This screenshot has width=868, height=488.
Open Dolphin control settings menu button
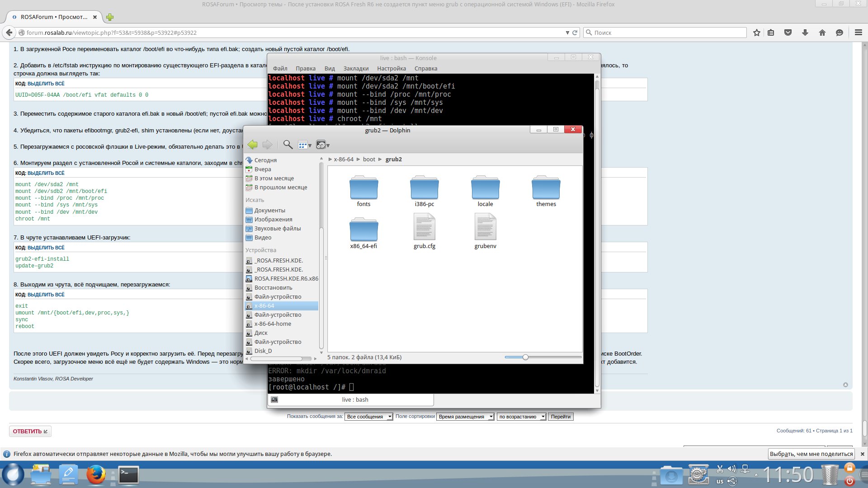322,145
